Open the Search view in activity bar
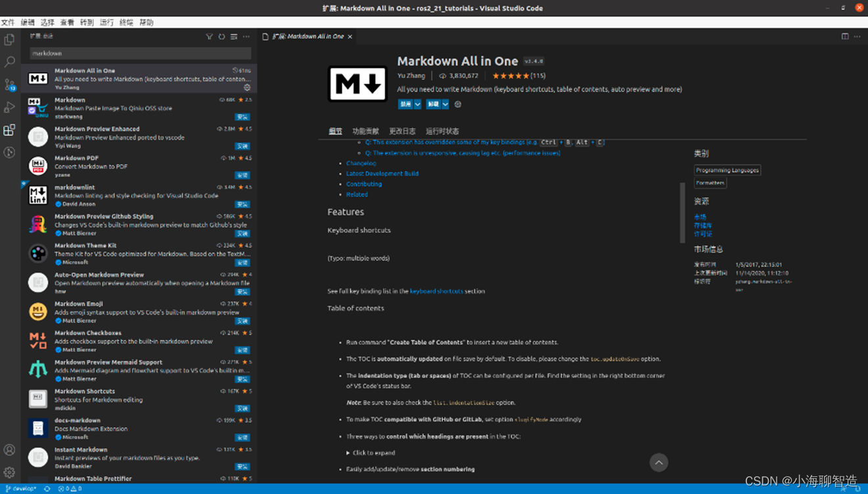 click(x=9, y=62)
